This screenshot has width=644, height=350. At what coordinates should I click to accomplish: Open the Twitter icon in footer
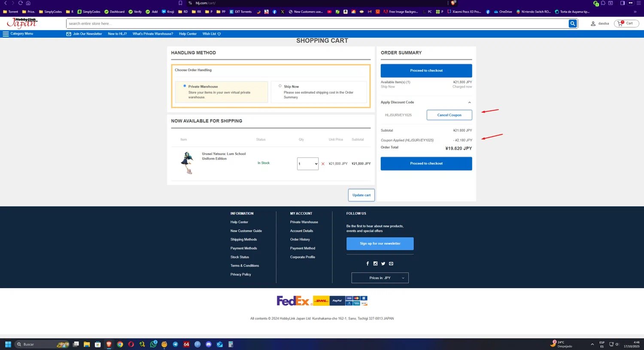click(383, 264)
